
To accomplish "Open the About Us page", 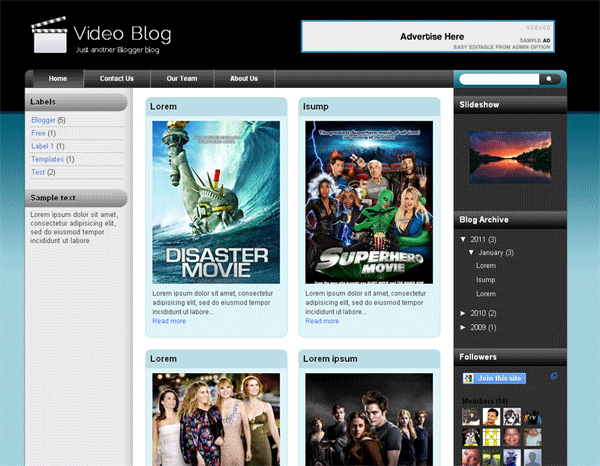I will (x=244, y=78).
